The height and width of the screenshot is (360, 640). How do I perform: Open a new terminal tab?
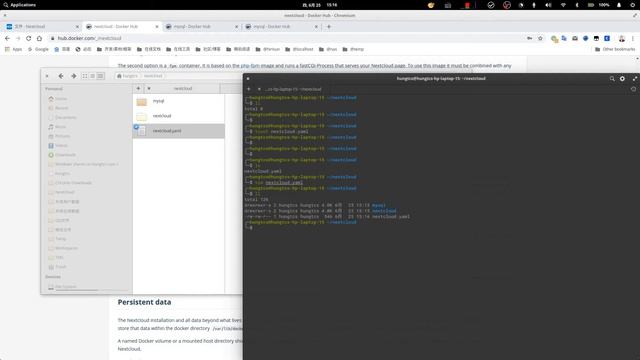[249, 89]
